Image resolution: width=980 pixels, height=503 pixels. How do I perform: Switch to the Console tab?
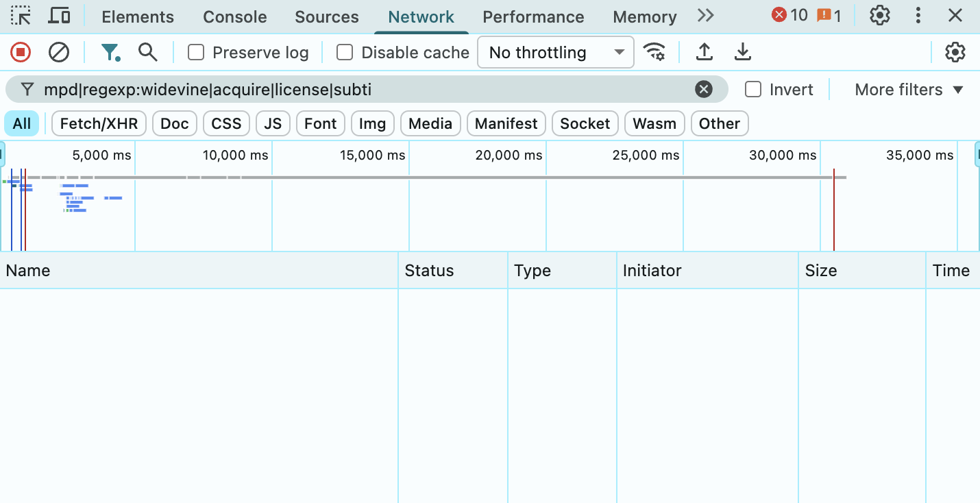pyautogui.click(x=234, y=17)
